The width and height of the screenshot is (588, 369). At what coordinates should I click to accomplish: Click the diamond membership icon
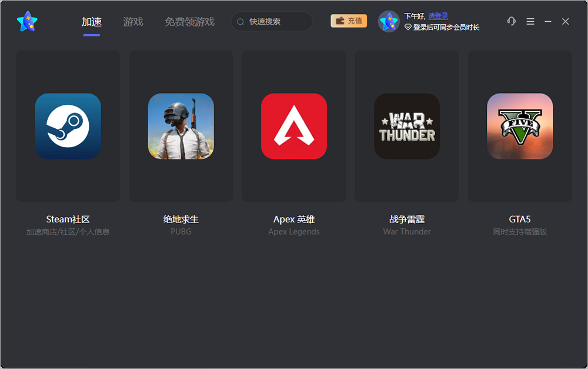click(x=407, y=27)
